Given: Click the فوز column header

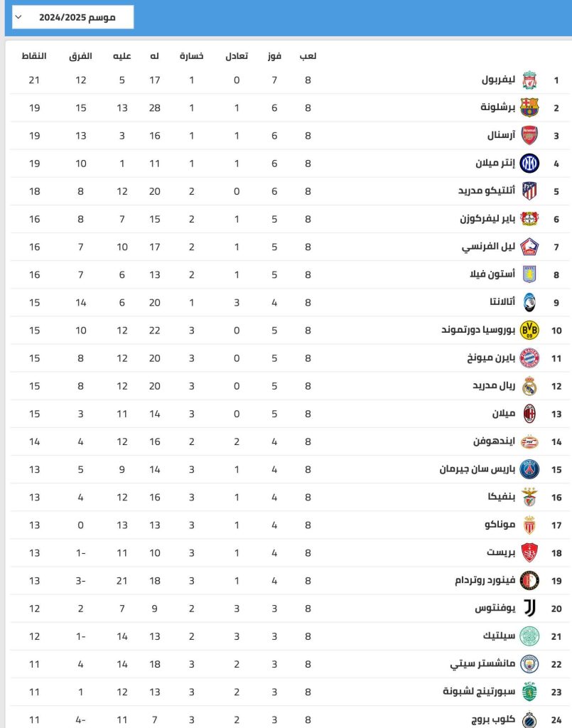Looking at the screenshot, I should (275, 56).
